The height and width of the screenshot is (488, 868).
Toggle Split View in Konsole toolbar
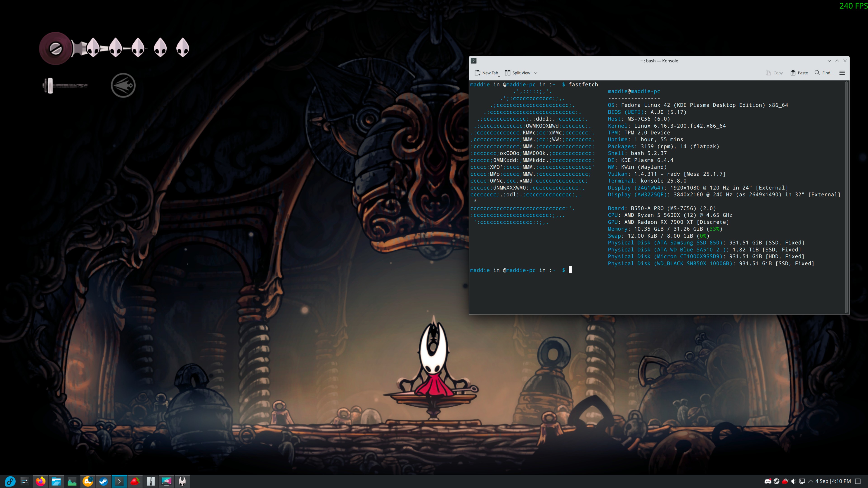coord(518,73)
